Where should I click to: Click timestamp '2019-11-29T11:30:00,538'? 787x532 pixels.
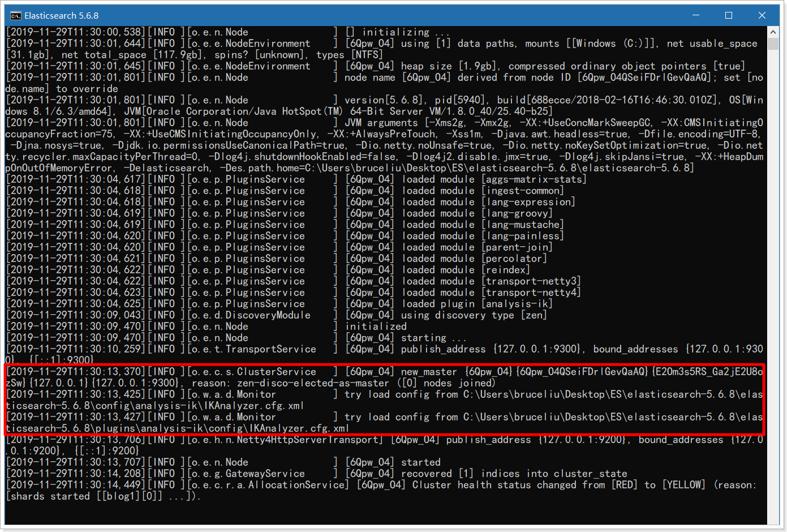coord(76,32)
